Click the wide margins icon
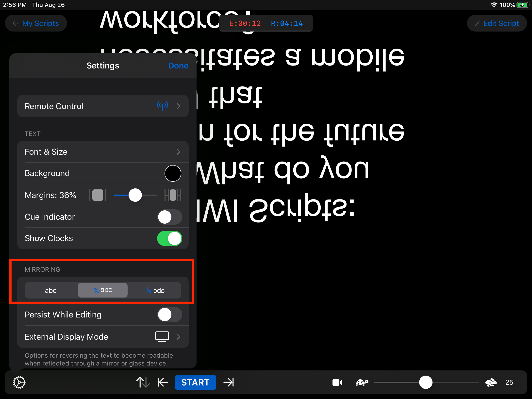This screenshot has height=399, width=532. coord(173,195)
